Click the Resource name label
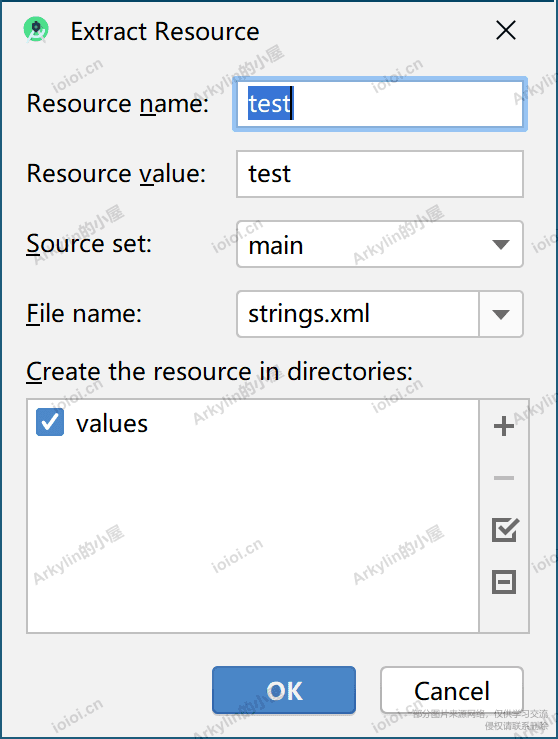This screenshot has width=558, height=739. coord(117,103)
